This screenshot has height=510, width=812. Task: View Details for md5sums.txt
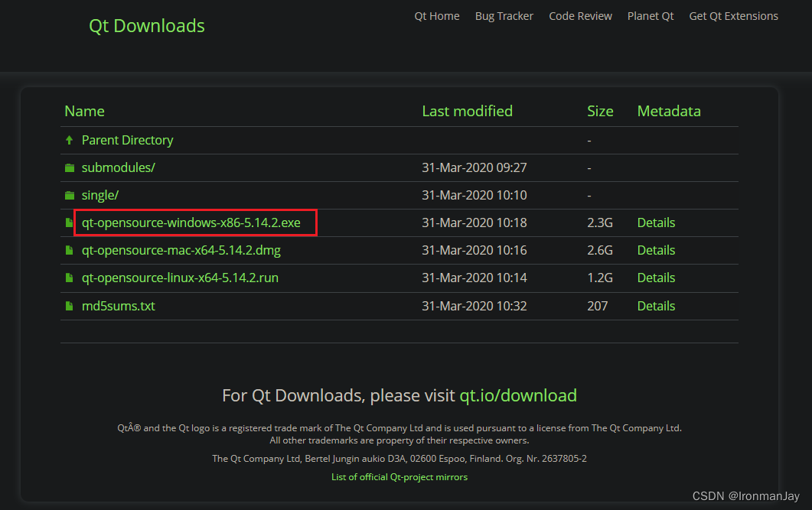coord(656,306)
